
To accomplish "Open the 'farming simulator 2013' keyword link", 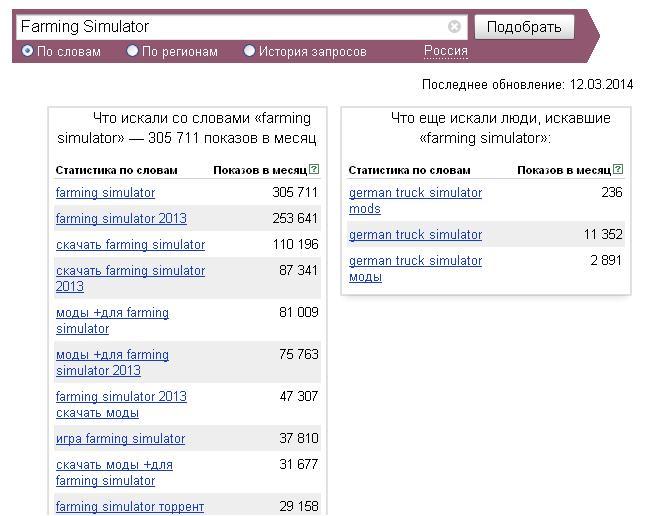I will point(121,218).
